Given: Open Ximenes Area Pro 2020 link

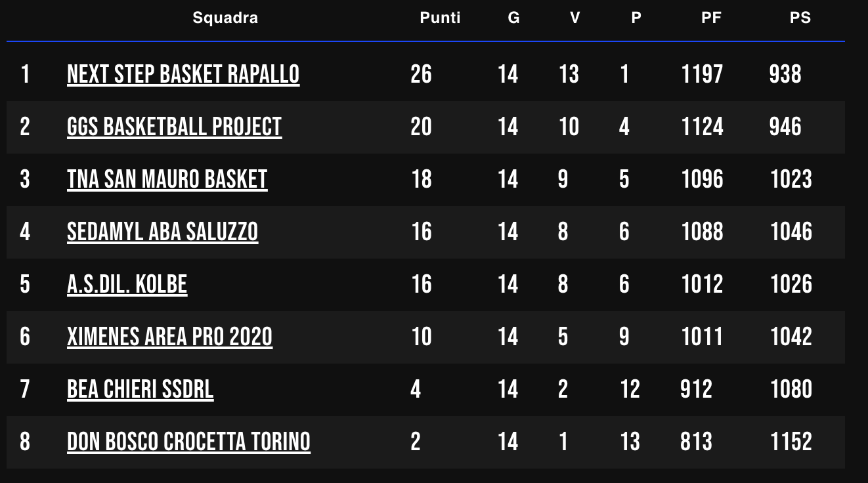Looking at the screenshot, I should click(x=169, y=337).
